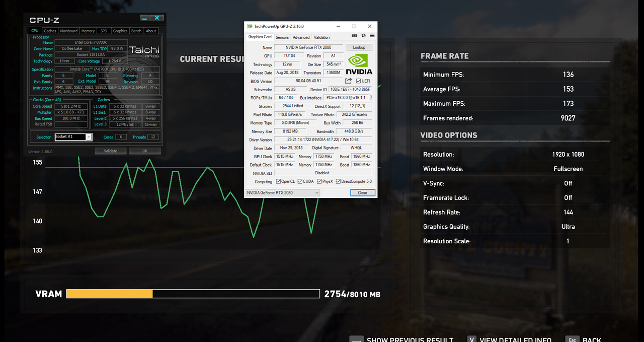The width and height of the screenshot is (644, 342).
Task: Switch to the Advanced tab in GPU-Z
Action: pyautogui.click(x=301, y=37)
